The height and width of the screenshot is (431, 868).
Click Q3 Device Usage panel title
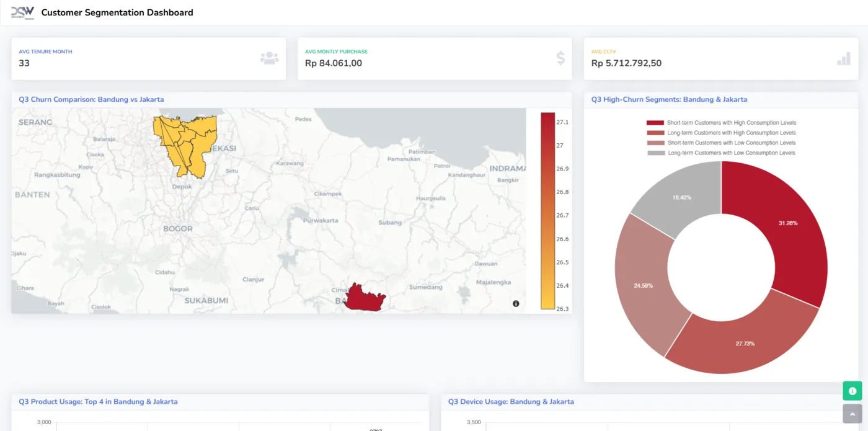[511, 402]
